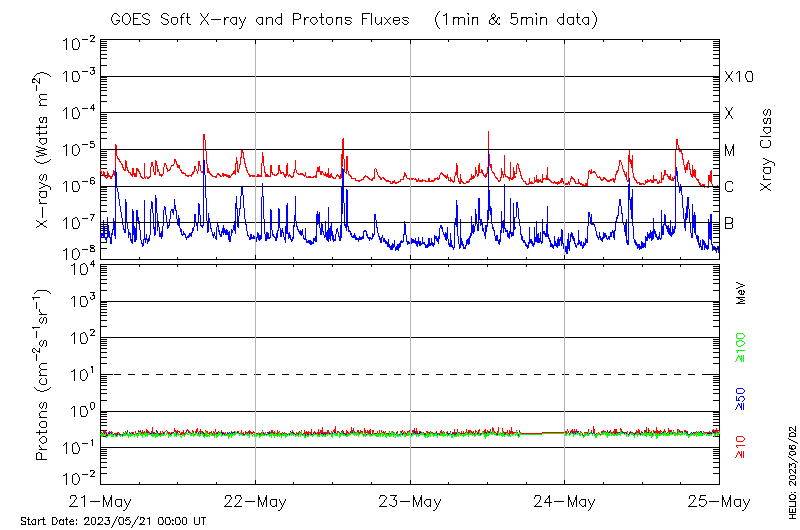The width and height of the screenshot is (800, 530).
Task: Select the C flare class label
Action: tap(729, 187)
